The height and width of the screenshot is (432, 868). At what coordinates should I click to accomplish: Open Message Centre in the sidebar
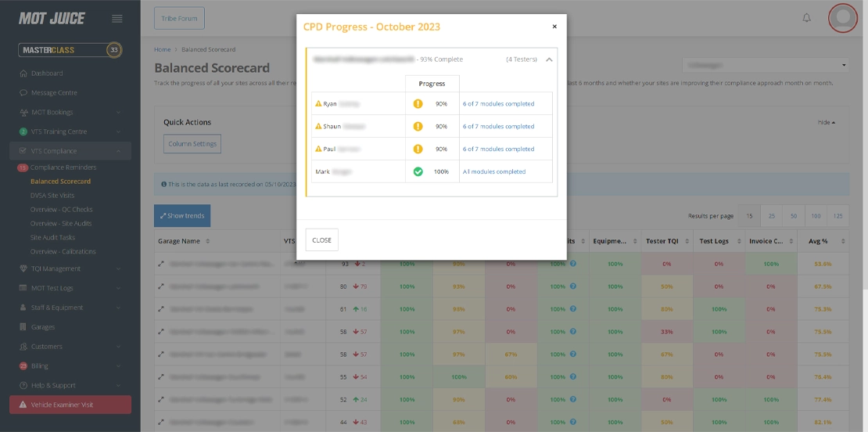click(x=54, y=92)
